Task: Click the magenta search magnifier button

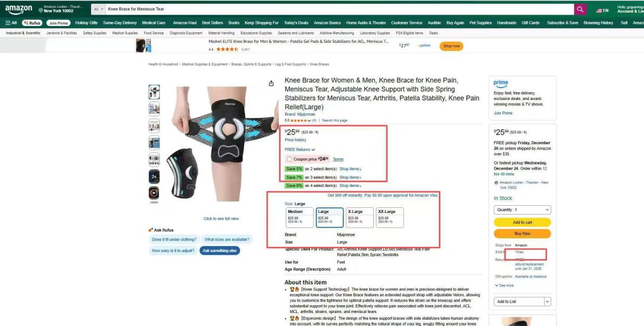Action: (580, 9)
